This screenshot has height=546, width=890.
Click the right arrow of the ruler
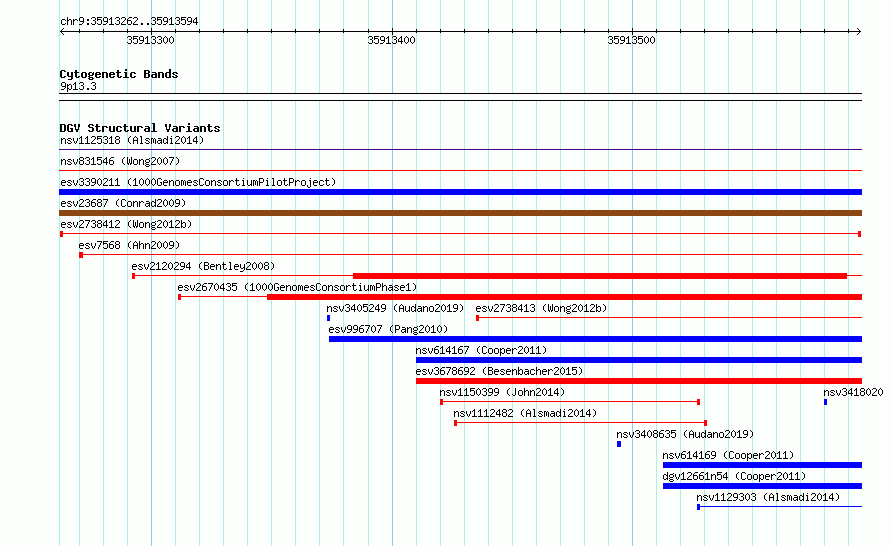pyautogui.click(x=858, y=32)
